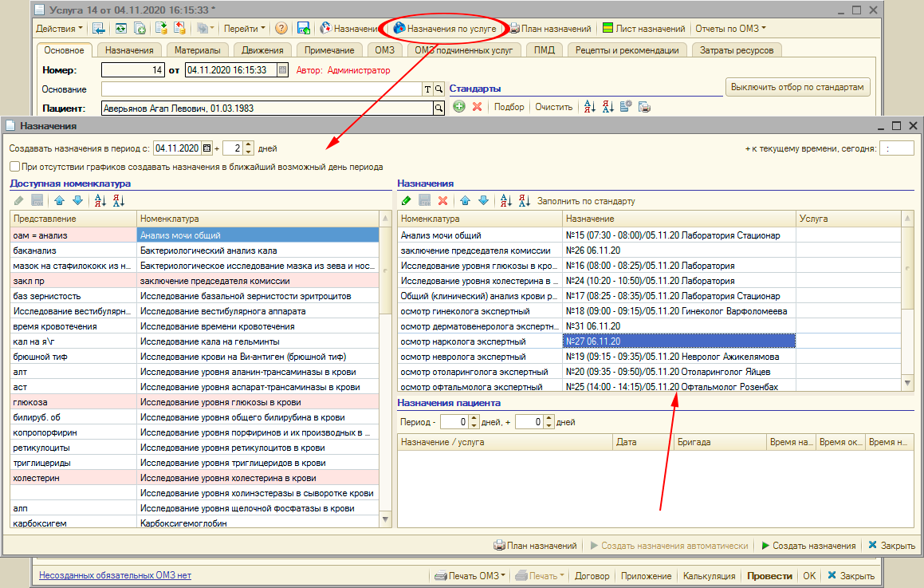Screen dimensions: 924x588
Task: Open Отчеты по ОМЗ dropdown
Action: 730,28
